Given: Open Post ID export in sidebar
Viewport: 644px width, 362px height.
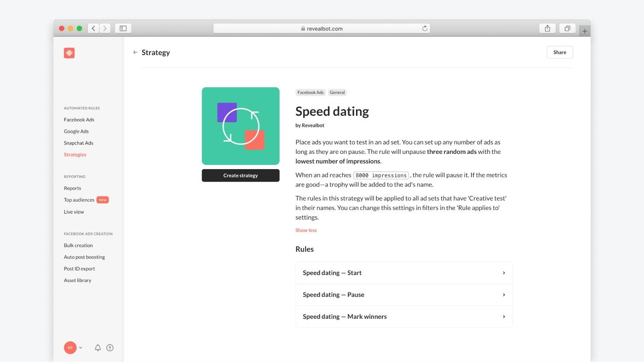Looking at the screenshot, I should pyautogui.click(x=80, y=269).
